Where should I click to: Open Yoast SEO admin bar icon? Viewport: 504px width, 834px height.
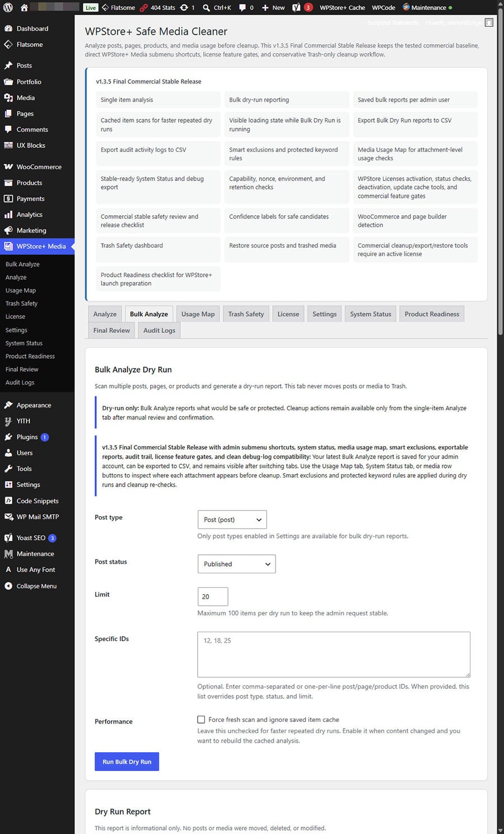pos(302,8)
